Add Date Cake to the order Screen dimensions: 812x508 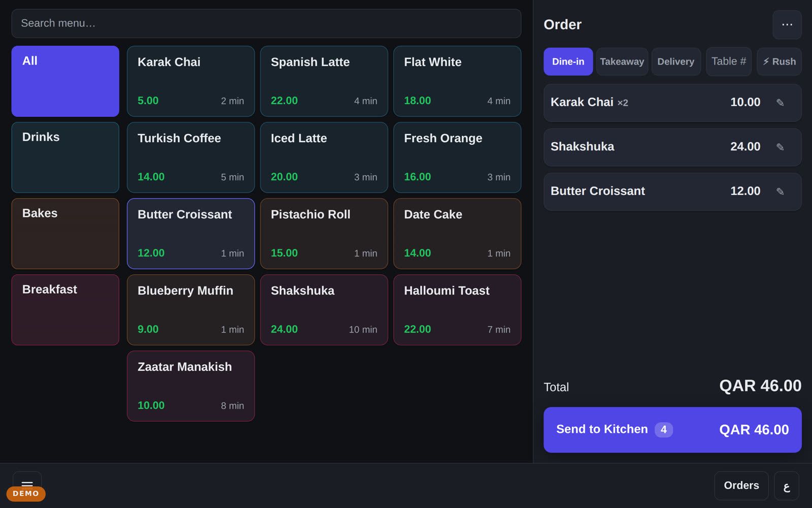[457, 234]
